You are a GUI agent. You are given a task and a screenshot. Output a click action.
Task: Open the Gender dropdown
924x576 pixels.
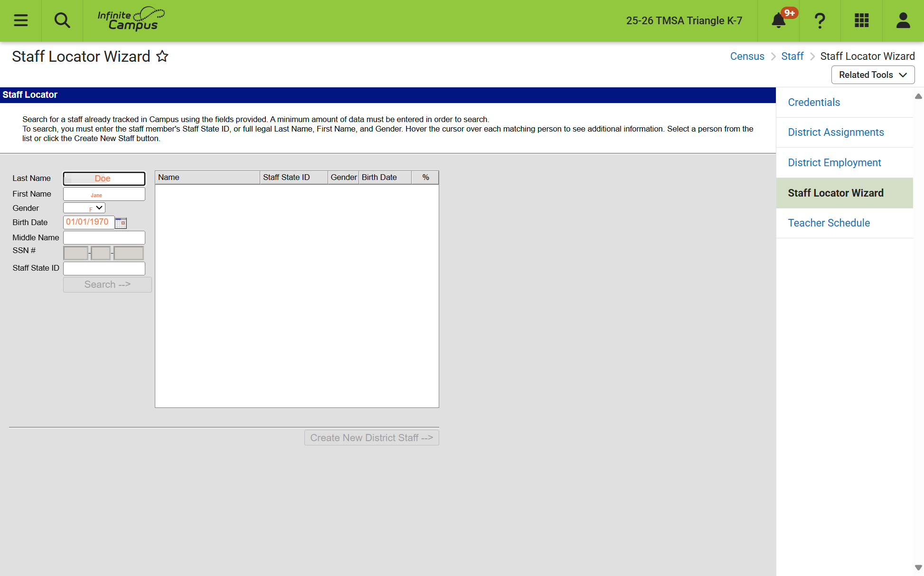point(84,208)
